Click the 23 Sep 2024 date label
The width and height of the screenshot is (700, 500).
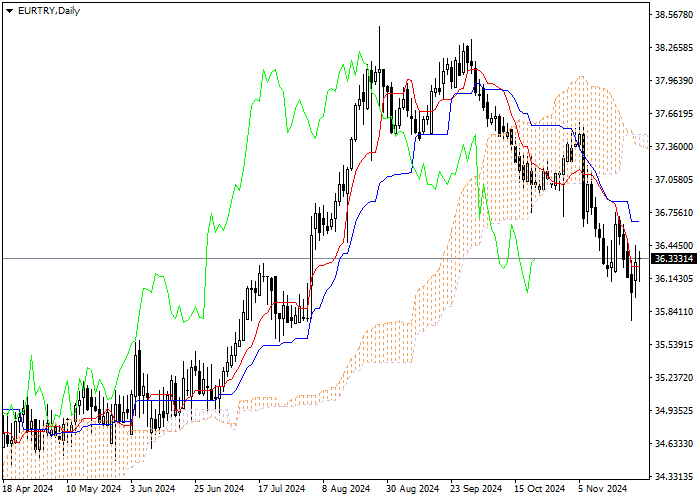(476, 489)
